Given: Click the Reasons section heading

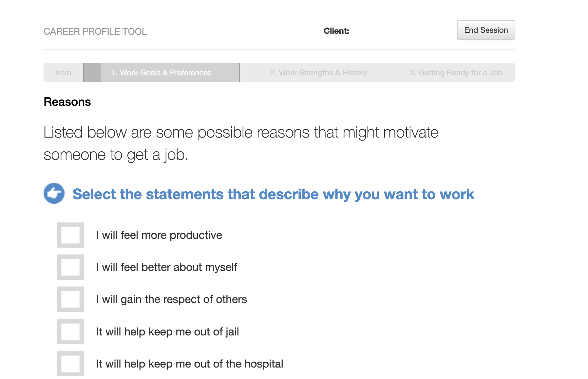Looking at the screenshot, I should click(x=67, y=102).
